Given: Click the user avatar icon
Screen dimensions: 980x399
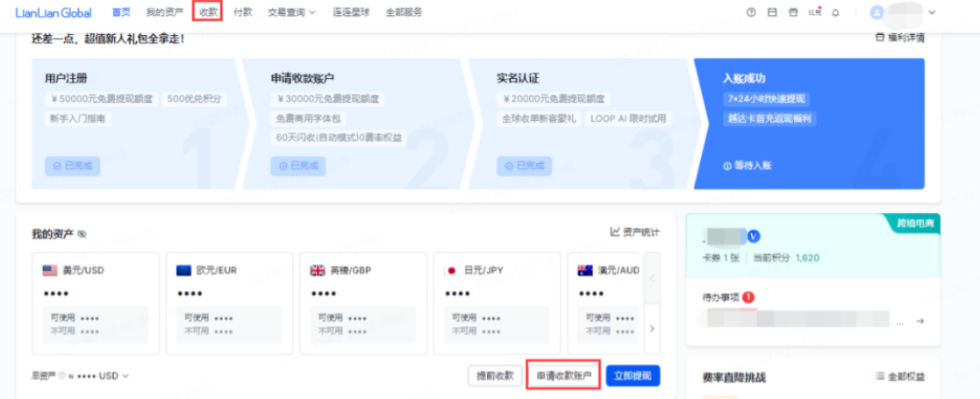Looking at the screenshot, I should 876,12.
